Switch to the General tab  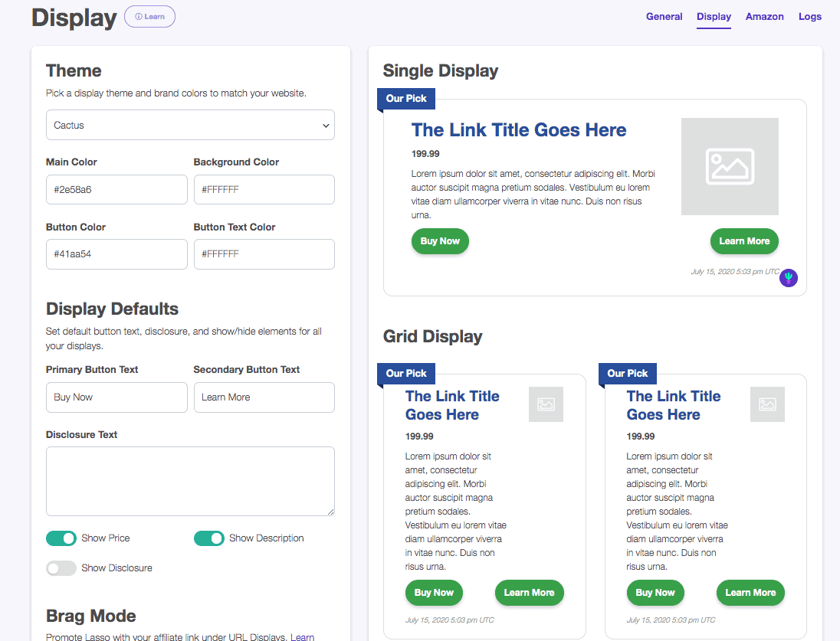(664, 17)
